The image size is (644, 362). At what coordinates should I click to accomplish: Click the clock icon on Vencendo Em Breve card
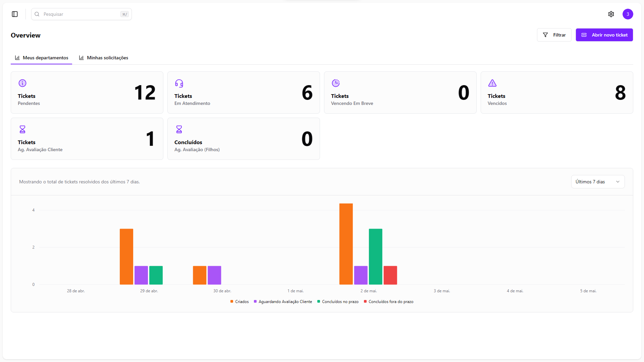pos(336,83)
